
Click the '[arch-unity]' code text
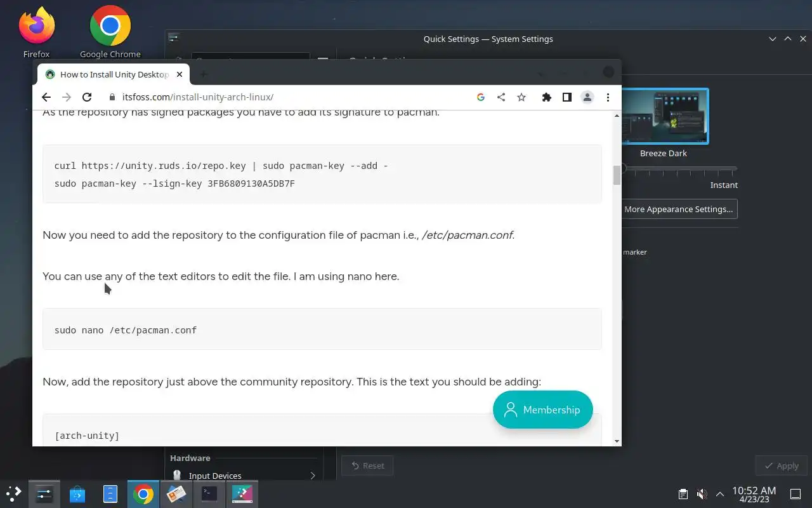point(87,436)
